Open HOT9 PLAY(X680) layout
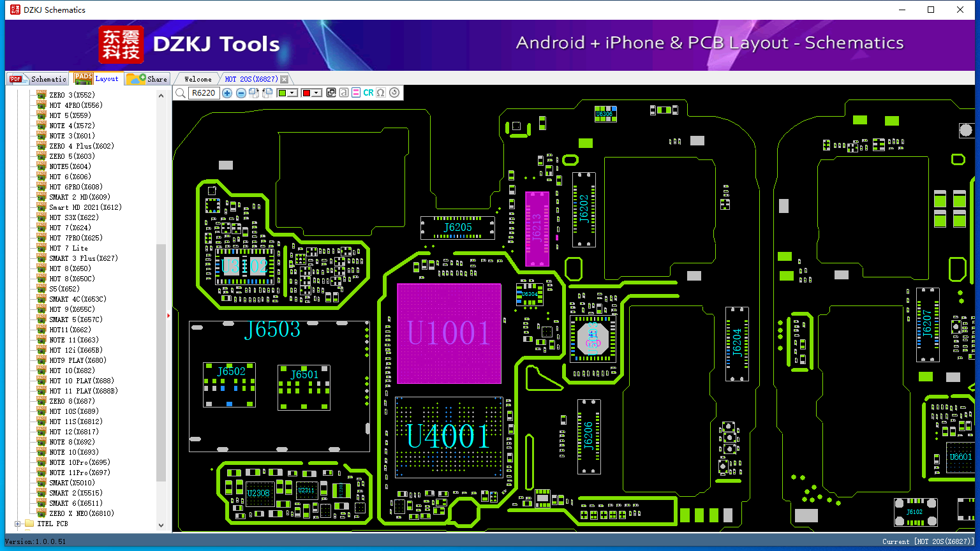980x551 pixels. click(x=78, y=360)
